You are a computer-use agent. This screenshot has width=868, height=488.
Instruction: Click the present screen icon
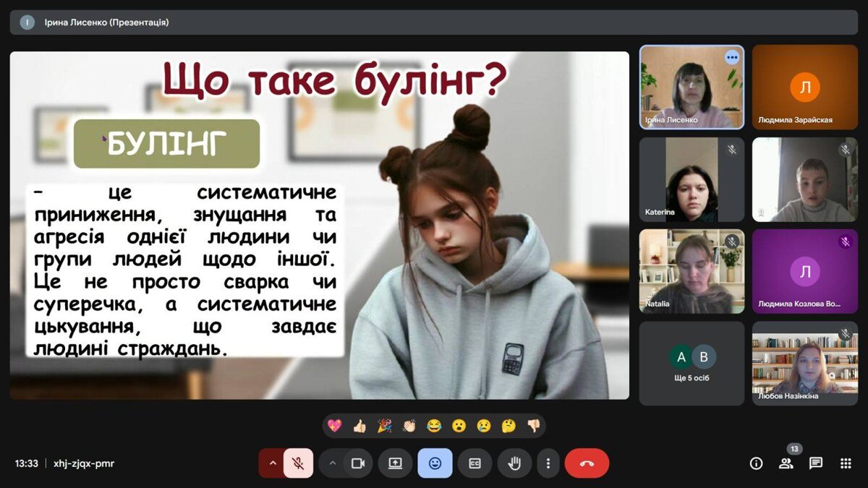coord(395,463)
